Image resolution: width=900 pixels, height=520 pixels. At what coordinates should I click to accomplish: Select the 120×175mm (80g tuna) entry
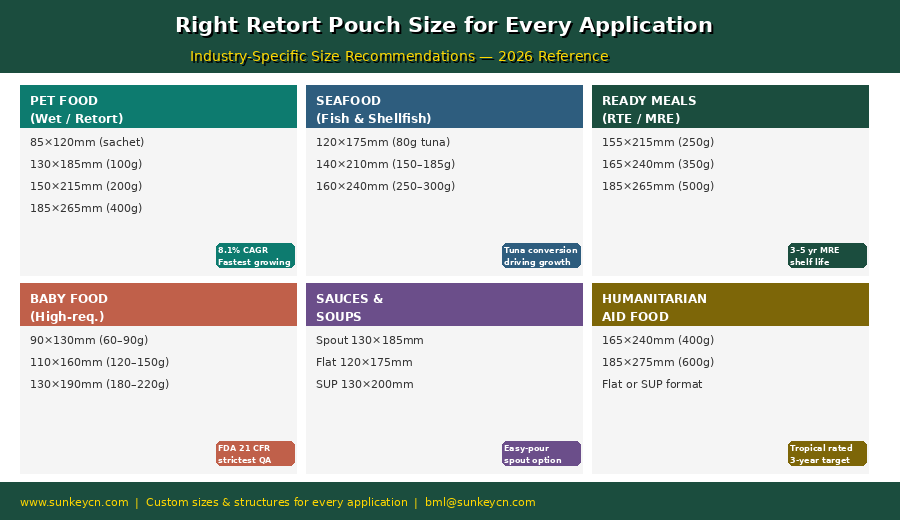coord(383,142)
